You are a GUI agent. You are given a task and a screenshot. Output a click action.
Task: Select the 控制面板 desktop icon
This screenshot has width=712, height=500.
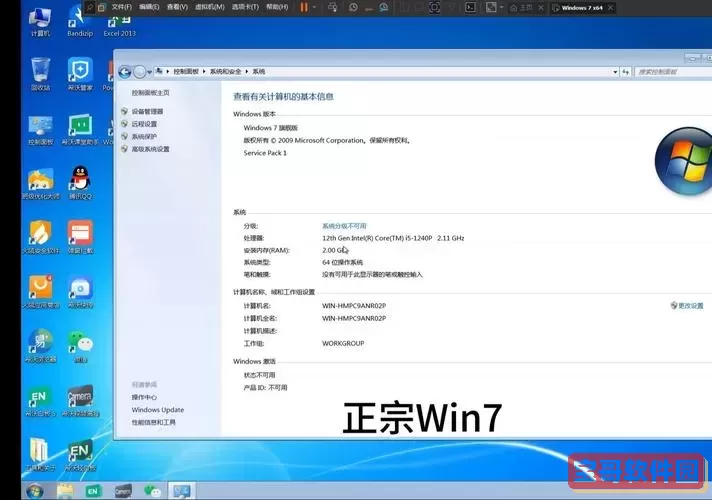[x=41, y=130]
